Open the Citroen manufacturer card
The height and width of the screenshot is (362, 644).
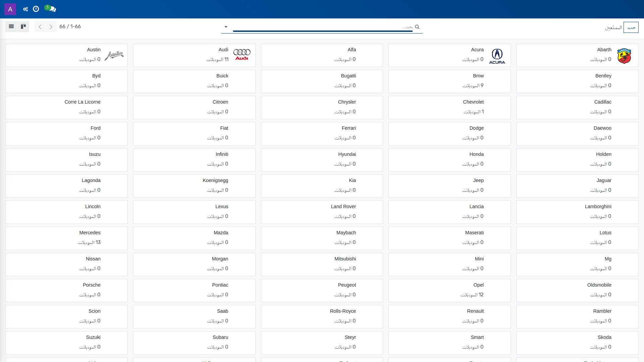(194, 108)
